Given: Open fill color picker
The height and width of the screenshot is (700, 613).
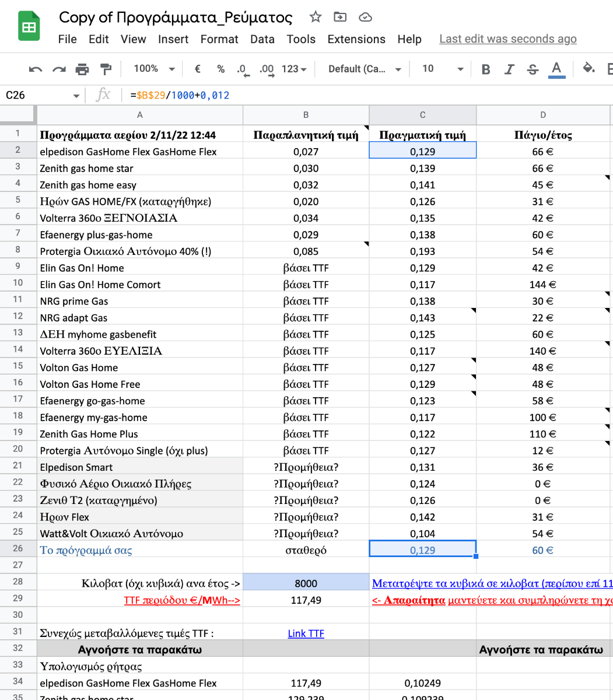Looking at the screenshot, I should coord(589,69).
